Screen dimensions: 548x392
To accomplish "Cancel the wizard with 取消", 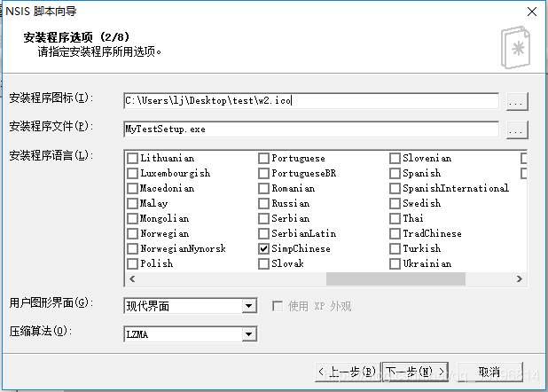I will pos(490,372).
